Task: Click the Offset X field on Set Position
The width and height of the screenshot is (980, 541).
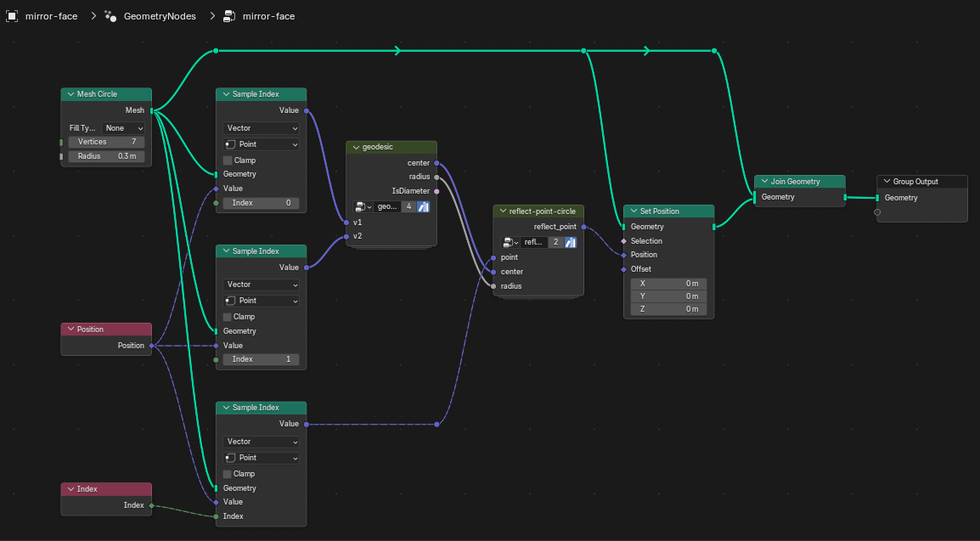Action: (x=668, y=284)
